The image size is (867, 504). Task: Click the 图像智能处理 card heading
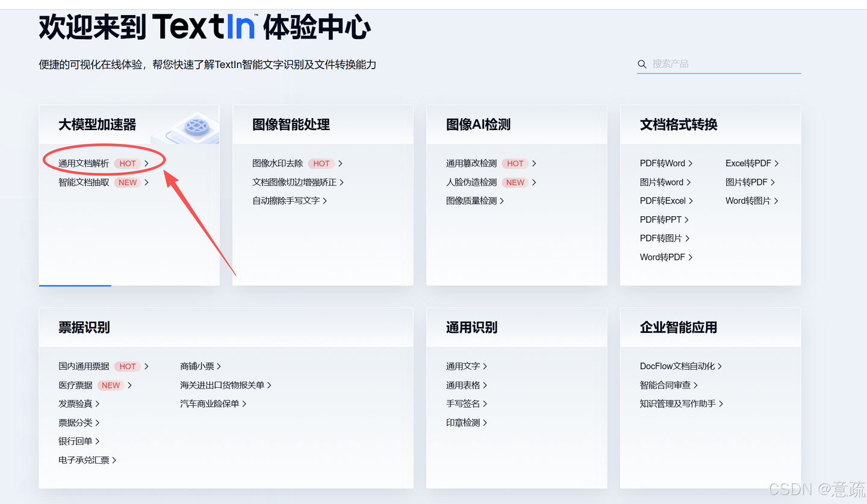pos(291,125)
